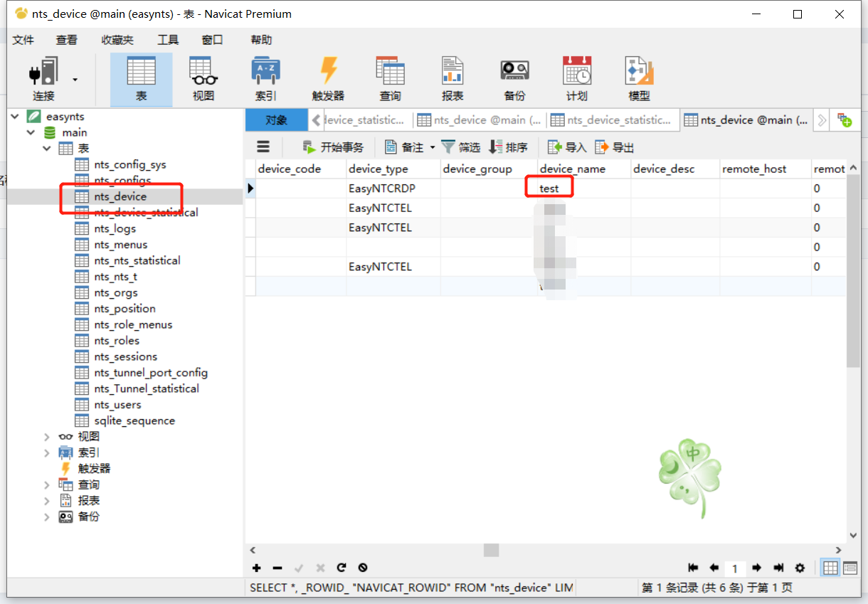Open the hamburger menu in table toolbar
This screenshot has height=604, width=868.
(263, 147)
